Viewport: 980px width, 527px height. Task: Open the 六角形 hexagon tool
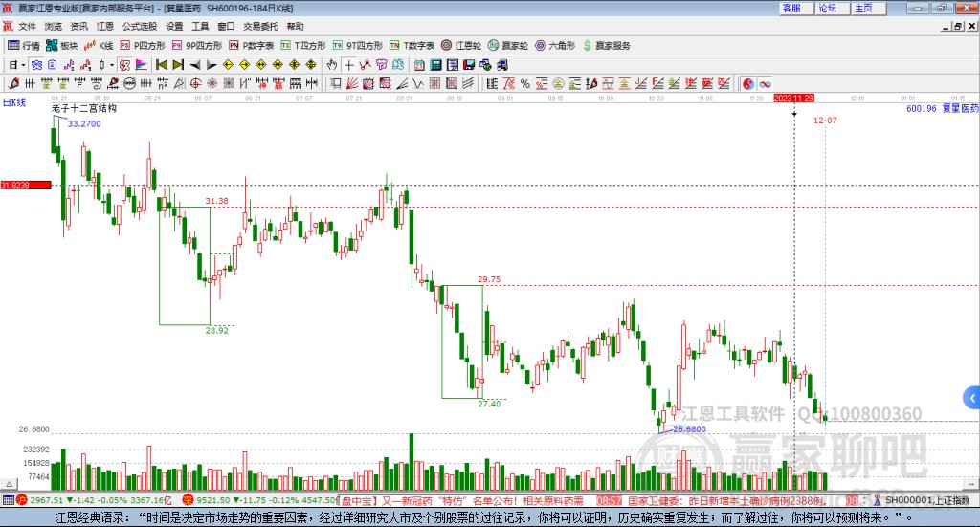[555, 46]
